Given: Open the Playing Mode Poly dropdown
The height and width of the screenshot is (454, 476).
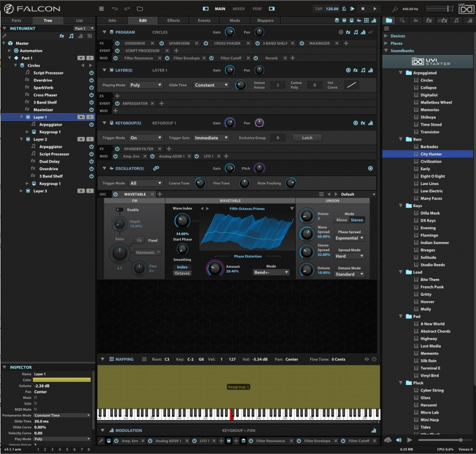Looking at the screenshot, I should [146, 85].
